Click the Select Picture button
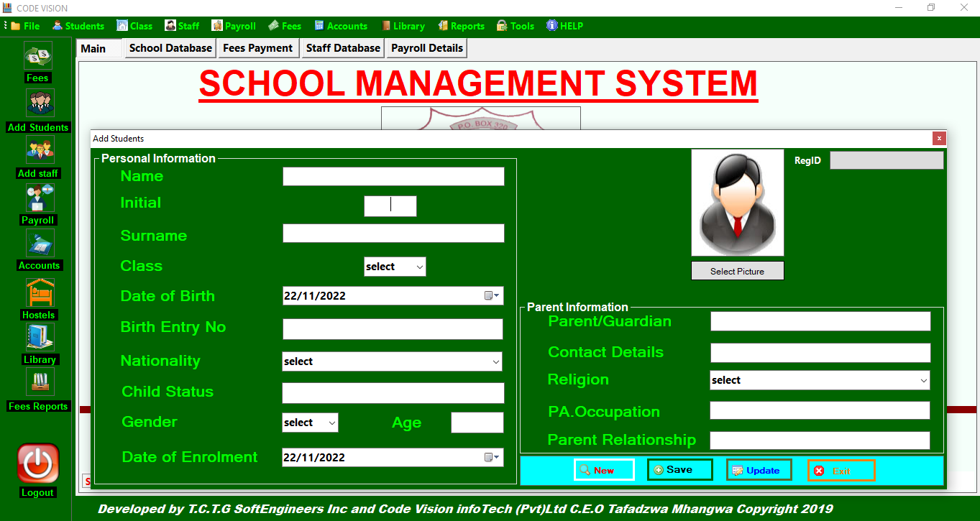The height and width of the screenshot is (521, 980). [x=737, y=271]
